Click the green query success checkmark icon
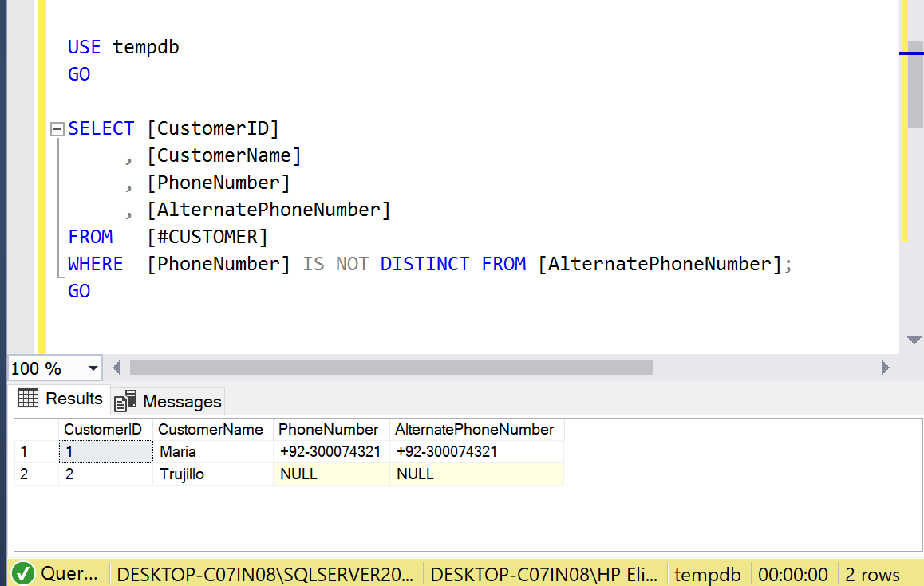 (23, 573)
